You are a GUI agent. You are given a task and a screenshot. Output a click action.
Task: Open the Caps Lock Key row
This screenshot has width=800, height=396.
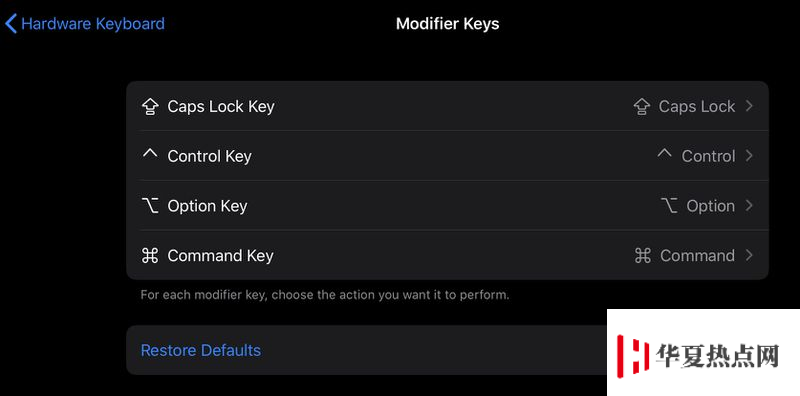point(447,106)
